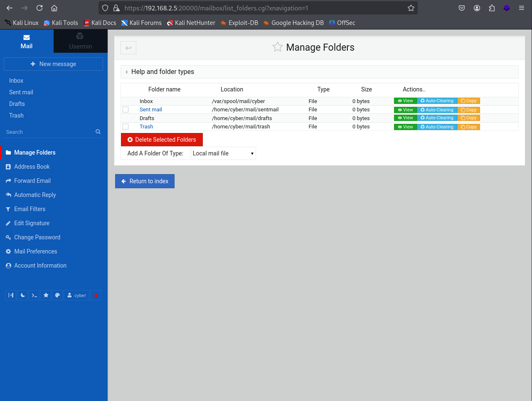Viewport: 532px width, 401px height.
Task: Click Copy button for Drafts row
Action: click(x=468, y=118)
